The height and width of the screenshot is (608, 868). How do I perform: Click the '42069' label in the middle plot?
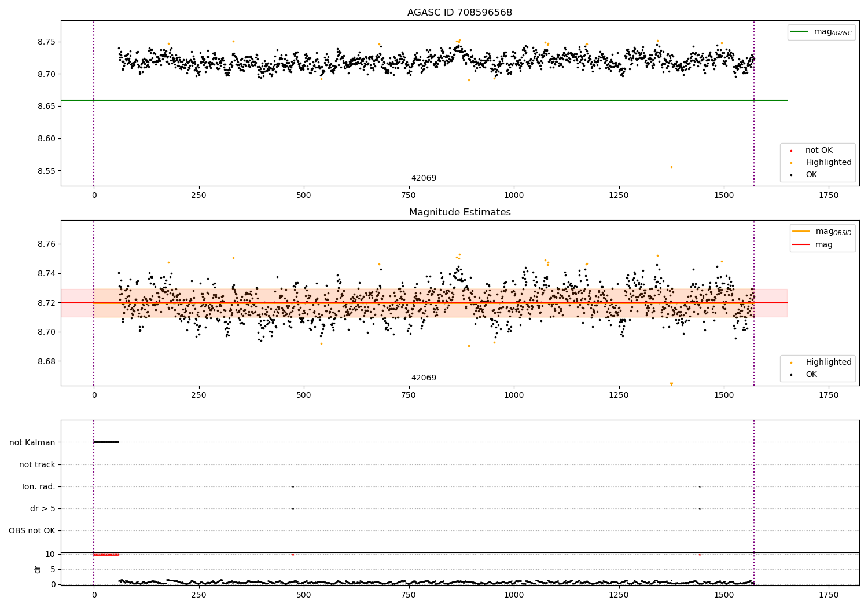(x=424, y=378)
